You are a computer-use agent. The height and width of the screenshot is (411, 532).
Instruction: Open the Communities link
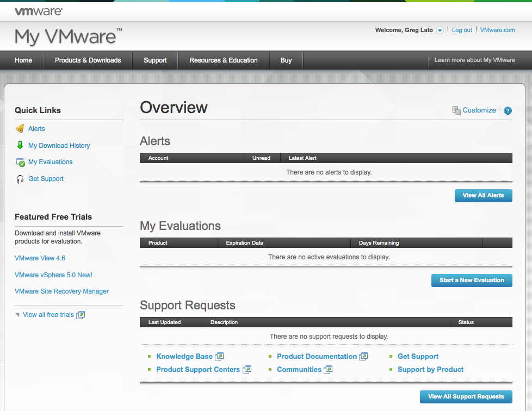[299, 370]
